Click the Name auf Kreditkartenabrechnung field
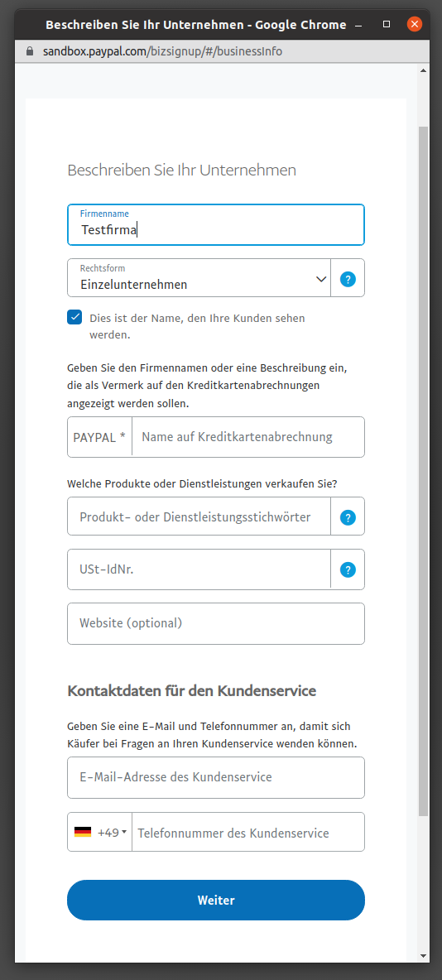Viewport: 442px width, 980px height. [x=248, y=437]
